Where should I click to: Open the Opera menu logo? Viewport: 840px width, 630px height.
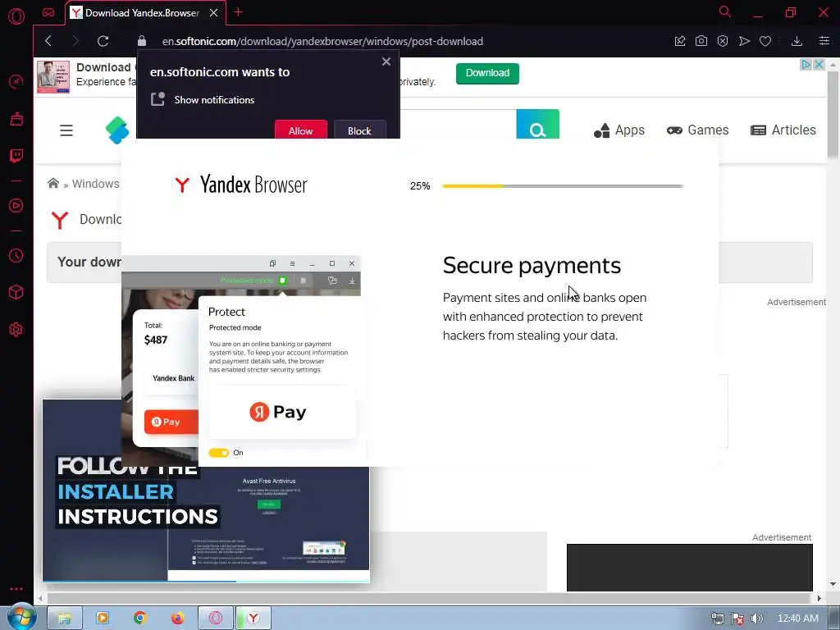pyautogui.click(x=16, y=16)
